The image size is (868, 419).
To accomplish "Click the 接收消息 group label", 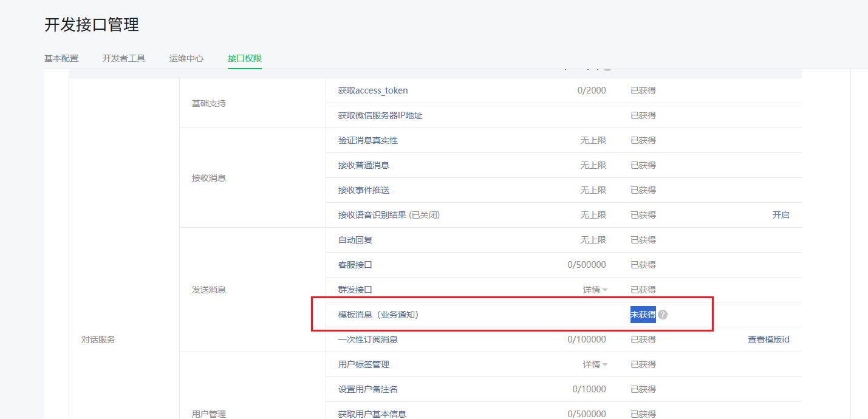I will (x=209, y=178).
